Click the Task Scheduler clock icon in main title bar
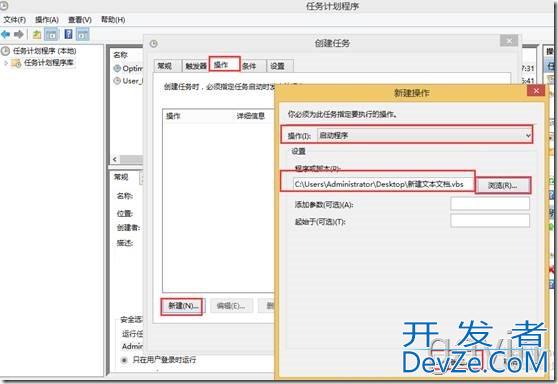The image size is (558, 384). 4,5
